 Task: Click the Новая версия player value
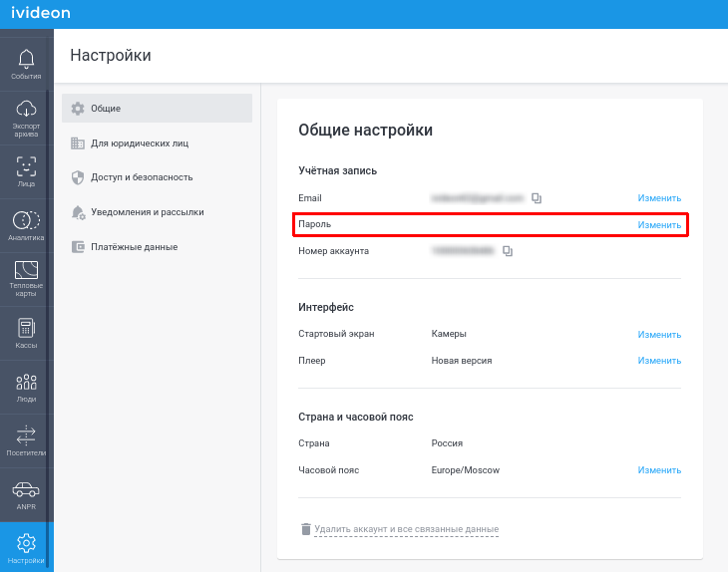click(462, 361)
